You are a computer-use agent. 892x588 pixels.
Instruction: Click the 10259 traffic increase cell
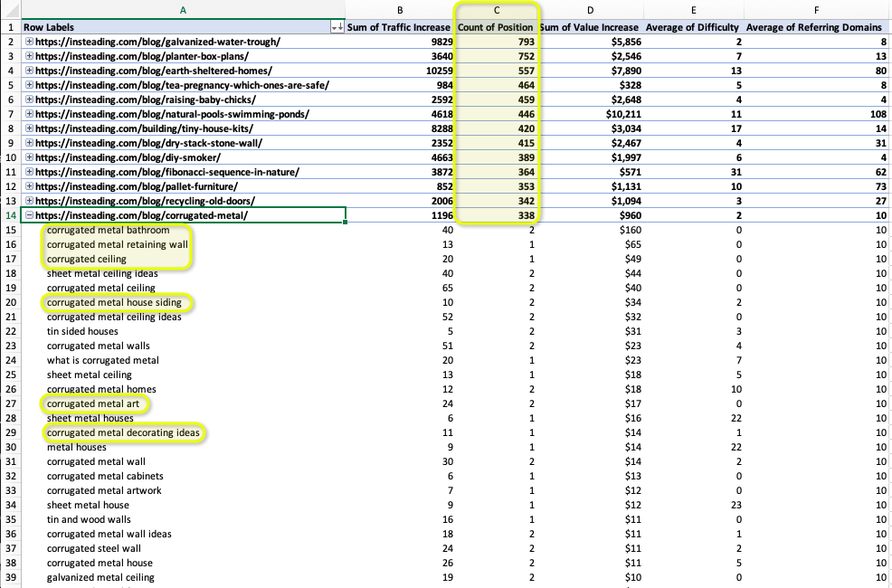coord(400,71)
